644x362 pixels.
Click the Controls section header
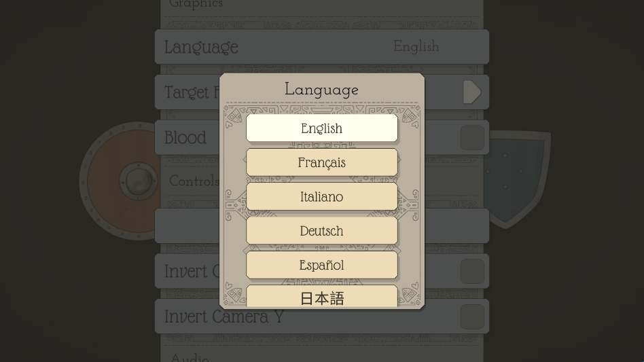tap(194, 181)
